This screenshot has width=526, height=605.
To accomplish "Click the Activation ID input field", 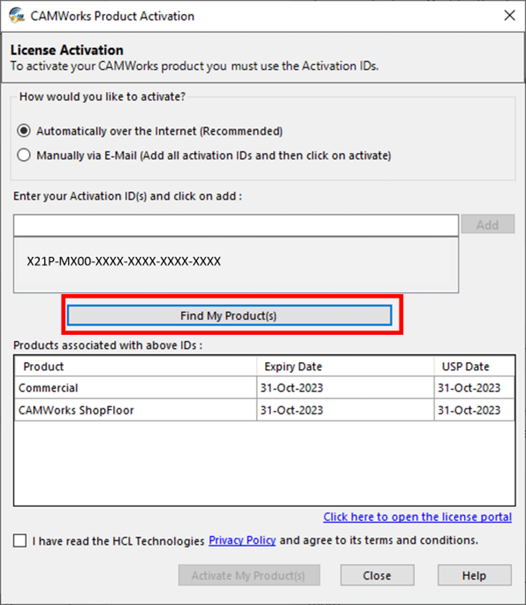I will 236,225.
